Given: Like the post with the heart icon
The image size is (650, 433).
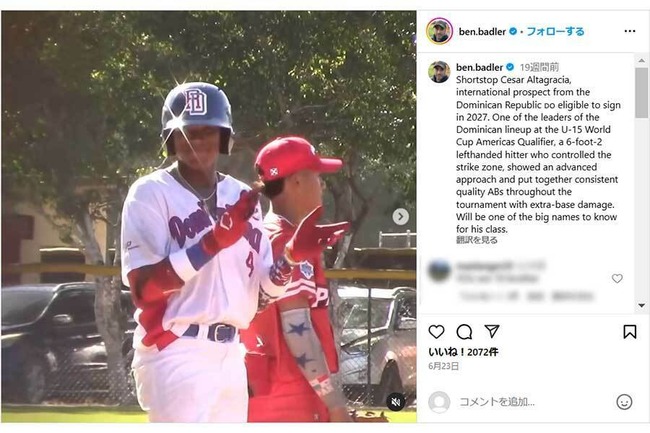Looking at the screenshot, I should (436, 331).
